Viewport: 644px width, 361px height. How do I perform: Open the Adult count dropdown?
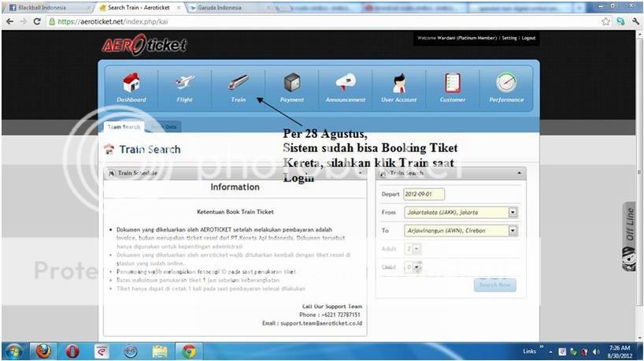click(x=416, y=249)
